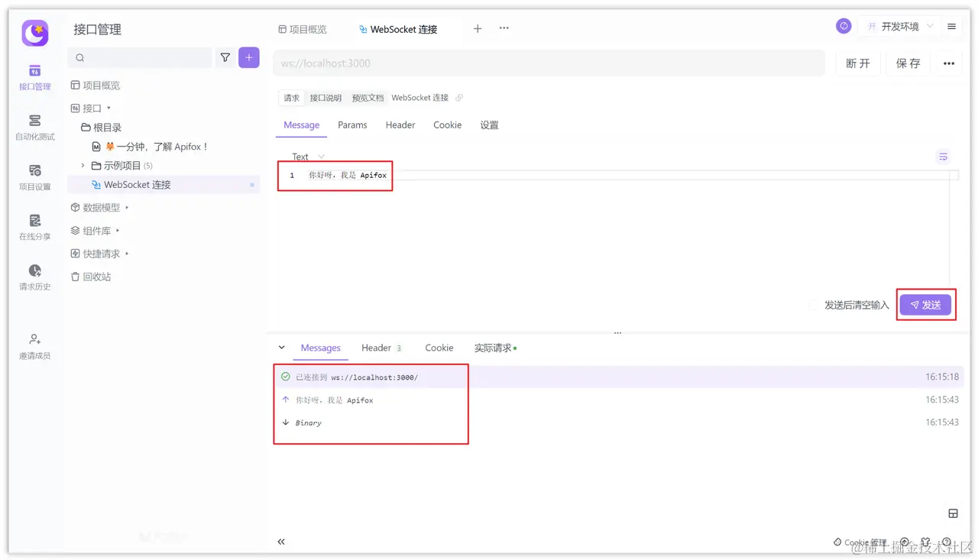
Task: Open 在线分享 in the left sidebar
Action: pyautogui.click(x=35, y=227)
